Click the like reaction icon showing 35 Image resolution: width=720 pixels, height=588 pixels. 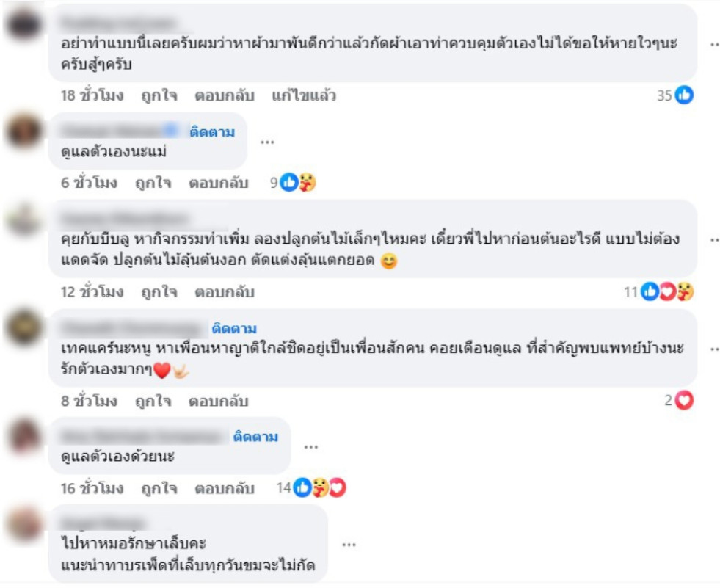[x=684, y=95]
